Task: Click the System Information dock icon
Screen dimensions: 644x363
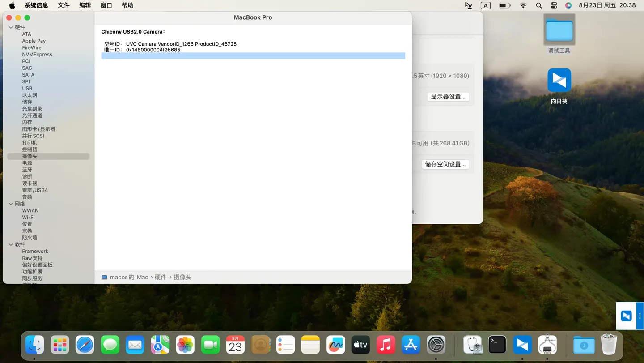Action: (547, 345)
